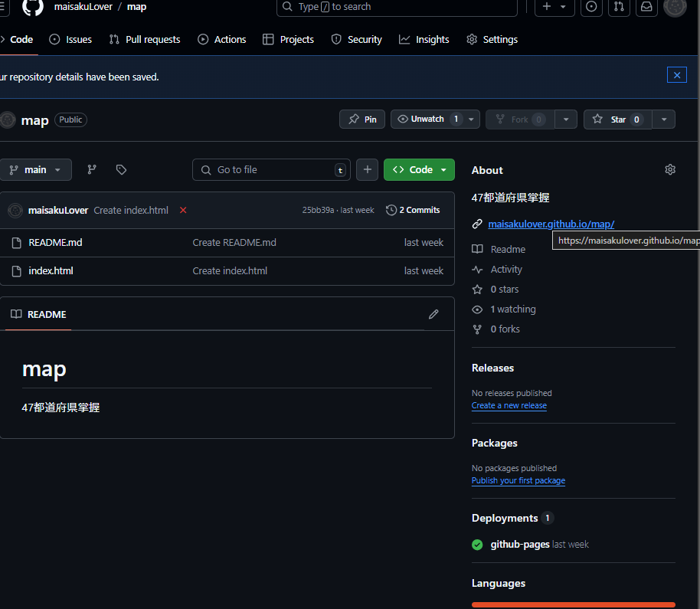Click the Create README.md commit message
The height and width of the screenshot is (609, 700).
click(x=234, y=242)
